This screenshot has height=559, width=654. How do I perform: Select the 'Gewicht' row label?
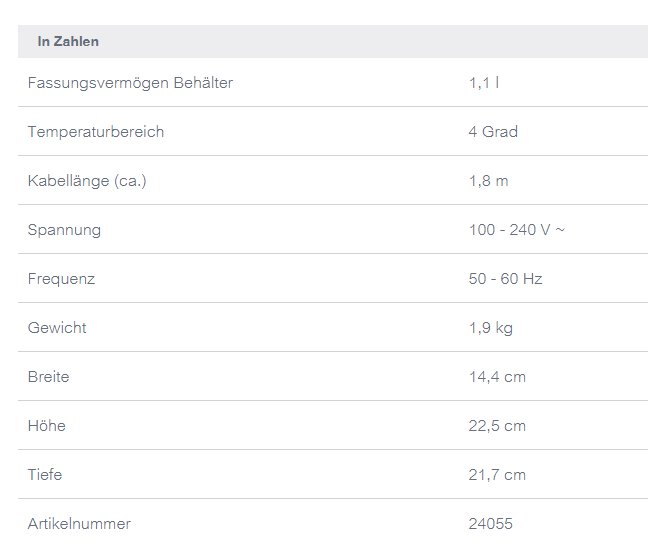[57, 328]
